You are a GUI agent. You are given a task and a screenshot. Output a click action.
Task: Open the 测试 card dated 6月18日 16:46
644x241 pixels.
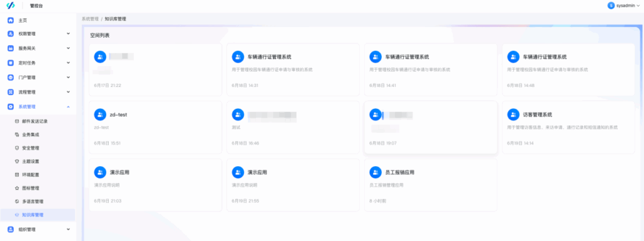click(x=293, y=128)
